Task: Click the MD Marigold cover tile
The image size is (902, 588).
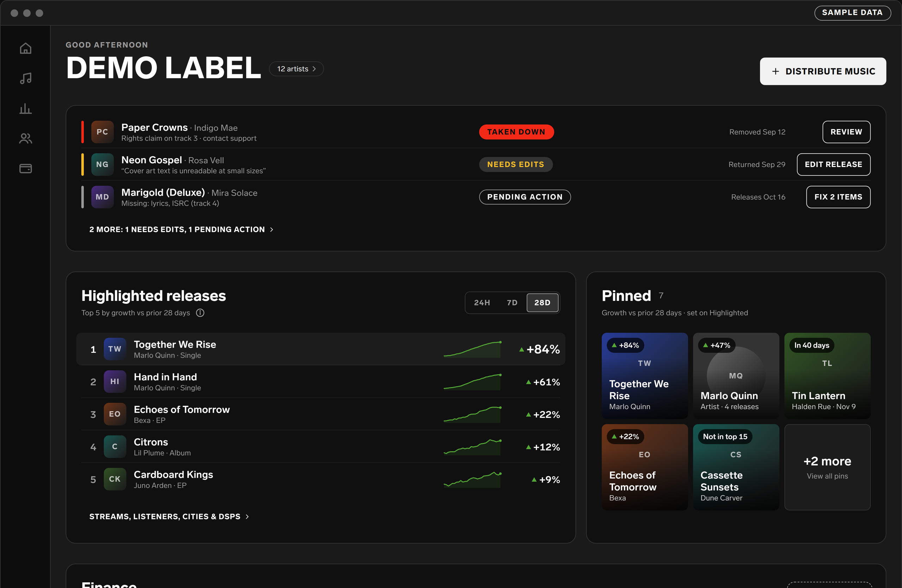Action: [102, 197]
